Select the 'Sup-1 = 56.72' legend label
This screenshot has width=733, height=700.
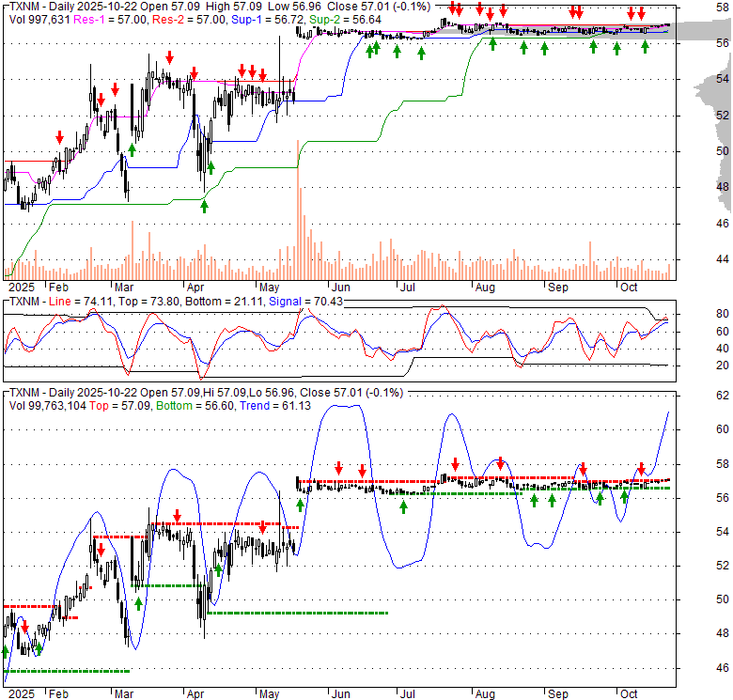tap(269, 20)
